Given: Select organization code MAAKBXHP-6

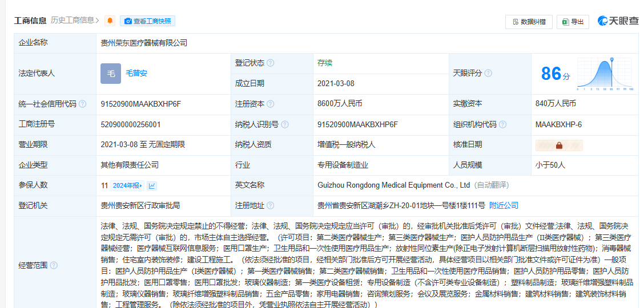Looking at the screenshot, I should 558,124.
